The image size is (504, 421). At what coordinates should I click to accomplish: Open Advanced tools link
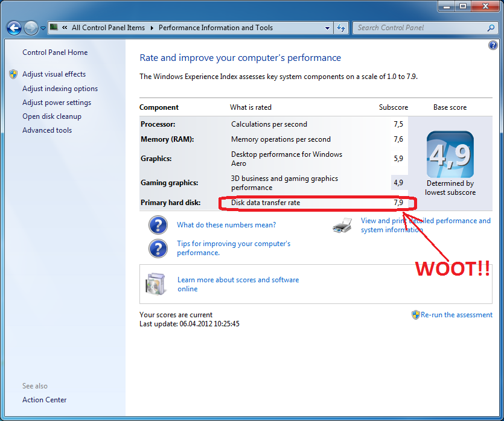47,130
